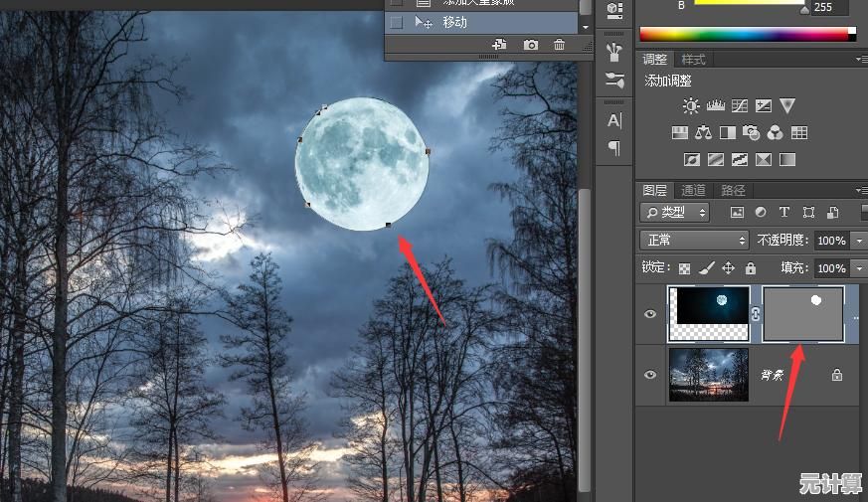Switch to the 通道 tab
The width and height of the screenshot is (868, 502).
(693, 190)
